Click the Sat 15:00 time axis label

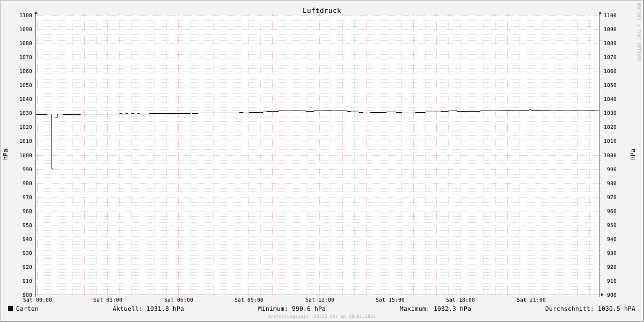pos(390,300)
